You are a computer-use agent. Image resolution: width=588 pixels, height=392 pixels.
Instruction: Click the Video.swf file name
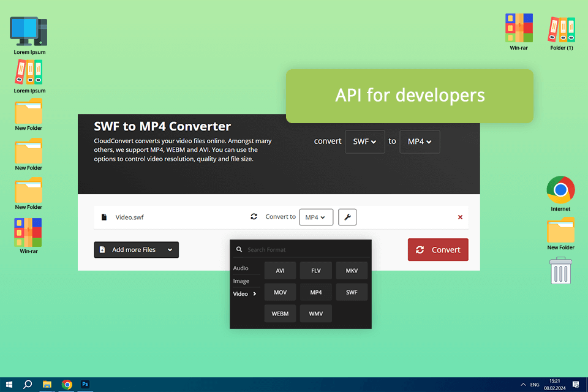[x=129, y=217]
